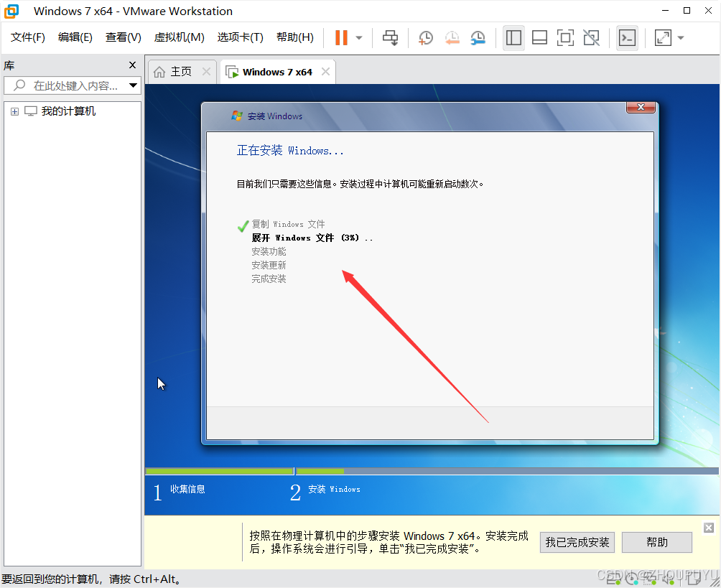Click the 完成安装 step text
Viewport: 721px width, 588px height.
[269, 279]
